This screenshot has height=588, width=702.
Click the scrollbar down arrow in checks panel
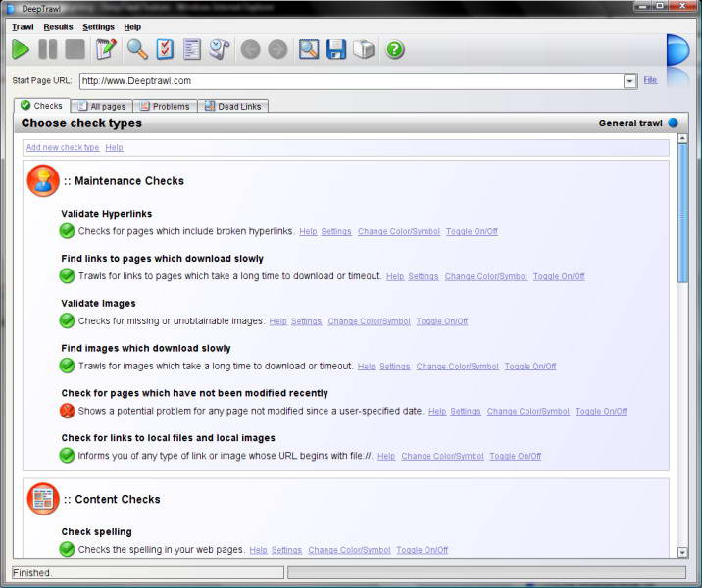[682, 552]
